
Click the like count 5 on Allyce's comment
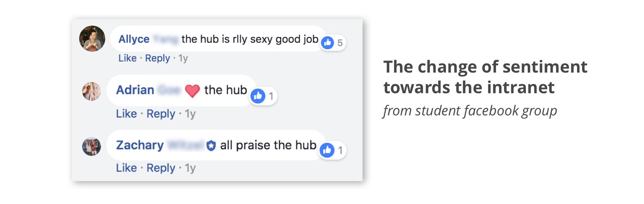click(x=340, y=43)
